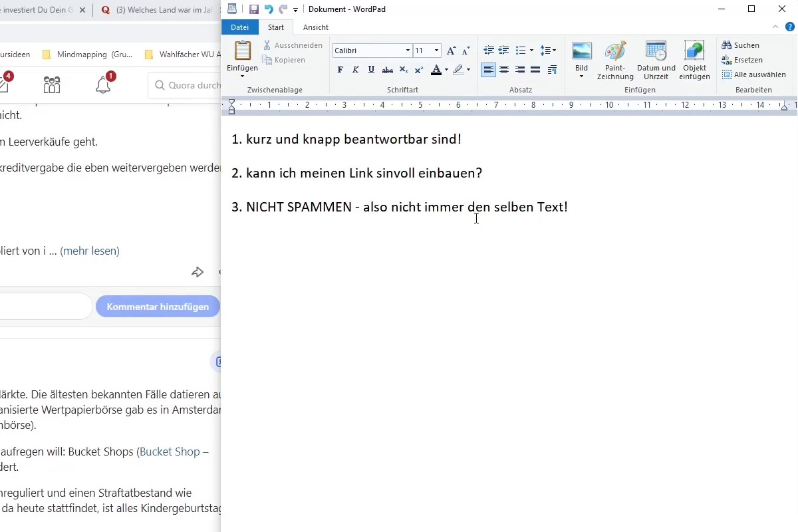The image size is (798, 532).
Task: Toggle italic (K) formatting
Action: [x=356, y=70]
